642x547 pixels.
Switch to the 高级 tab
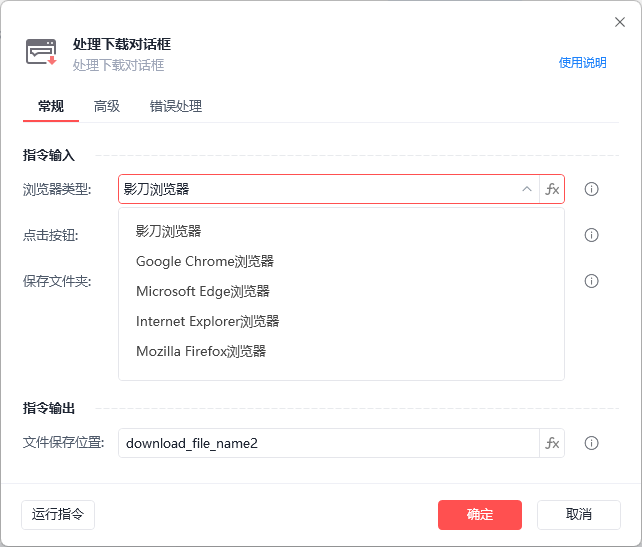point(107,106)
